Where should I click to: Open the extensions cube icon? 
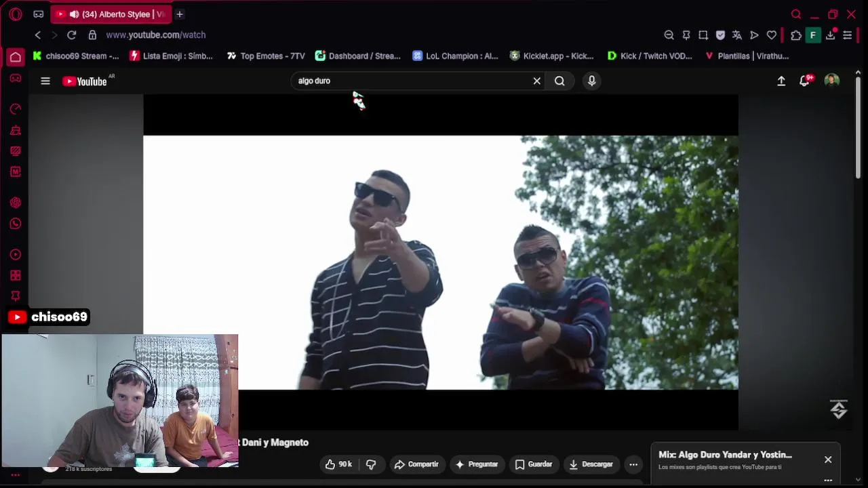tap(796, 35)
